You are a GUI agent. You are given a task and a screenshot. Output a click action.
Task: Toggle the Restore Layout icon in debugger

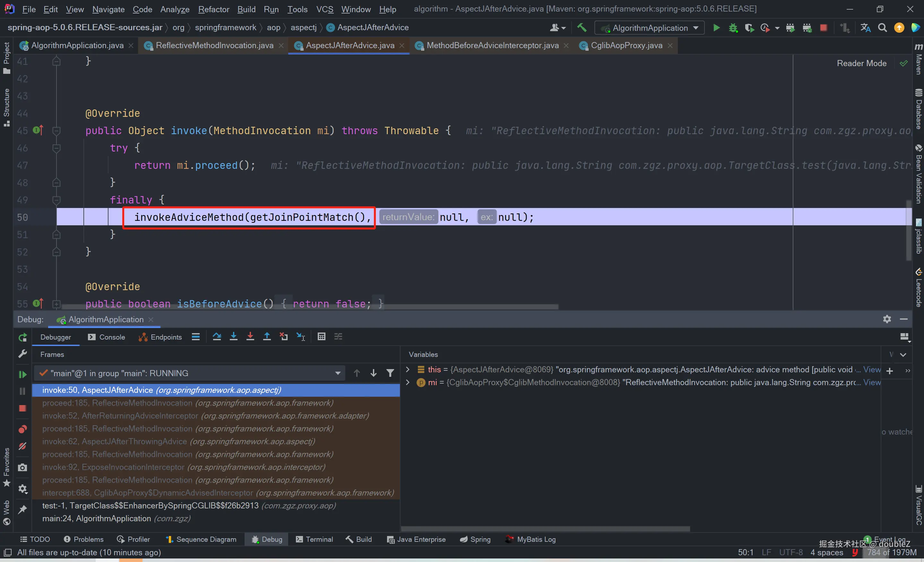(905, 337)
